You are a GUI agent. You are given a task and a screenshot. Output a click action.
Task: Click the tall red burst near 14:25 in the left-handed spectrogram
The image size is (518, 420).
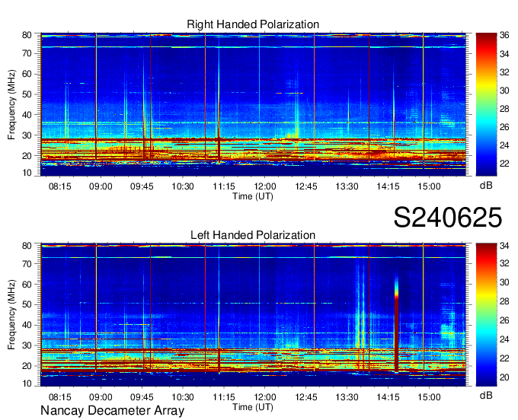[396, 326]
